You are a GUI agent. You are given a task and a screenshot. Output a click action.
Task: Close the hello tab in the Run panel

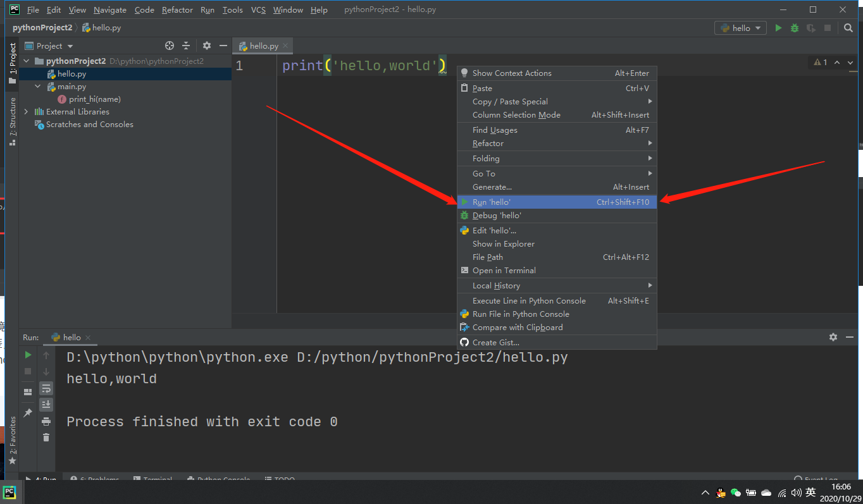click(88, 338)
